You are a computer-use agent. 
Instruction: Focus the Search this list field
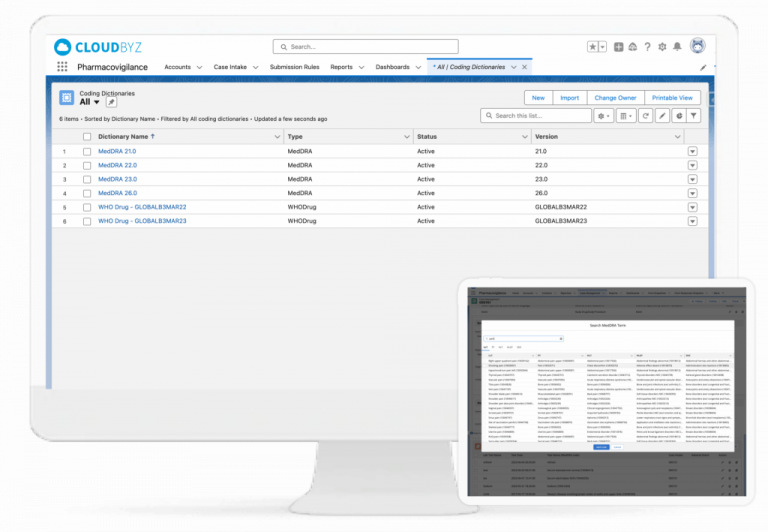536,116
